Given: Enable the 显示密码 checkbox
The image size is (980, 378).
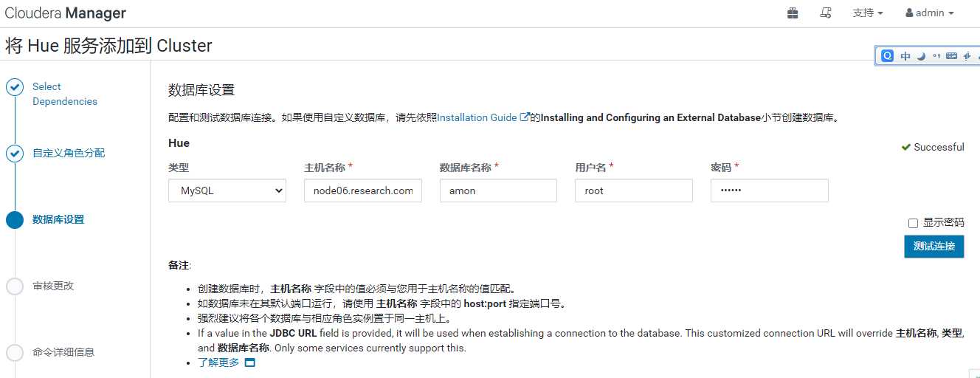Looking at the screenshot, I should point(913,223).
